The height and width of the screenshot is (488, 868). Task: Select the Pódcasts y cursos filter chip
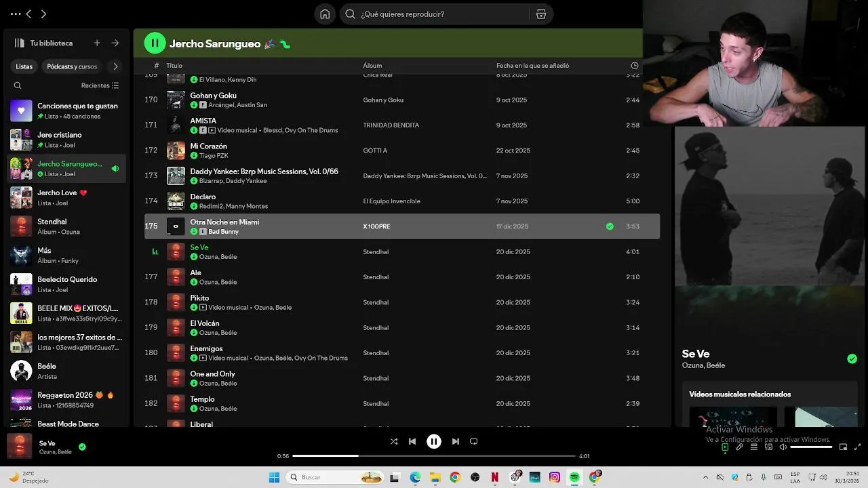(x=72, y=66)
